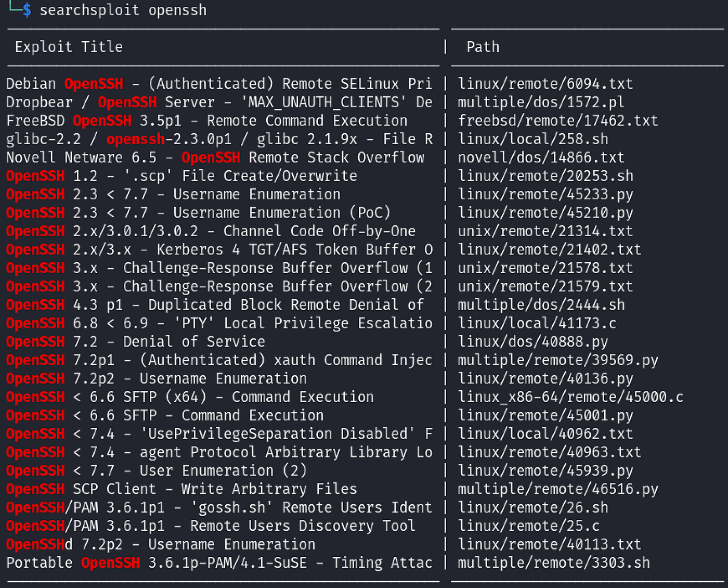Viewport: 728px width, 588px height.
Task: Select path 'freebsd/remote/17462.txt'
Action: [557, 121]
